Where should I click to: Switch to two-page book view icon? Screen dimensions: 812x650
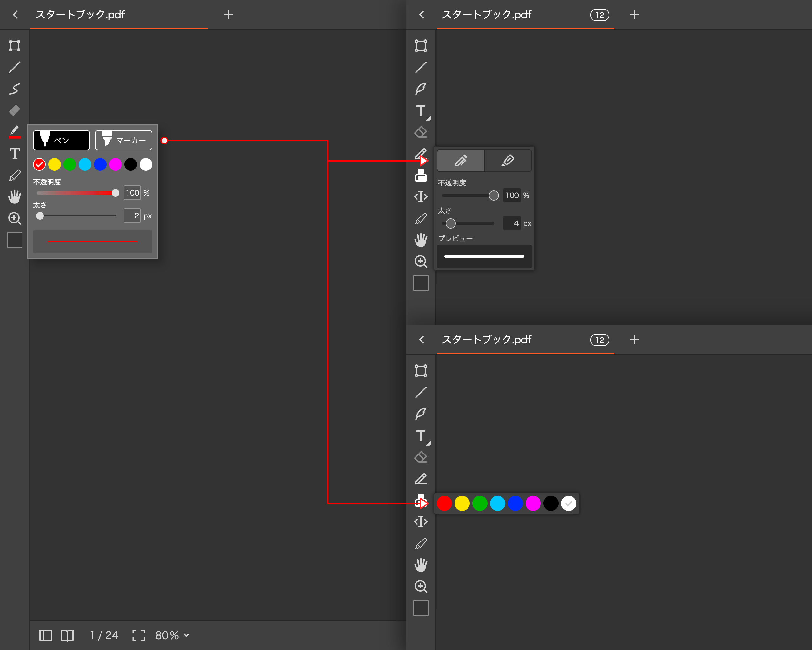[68, 635]
